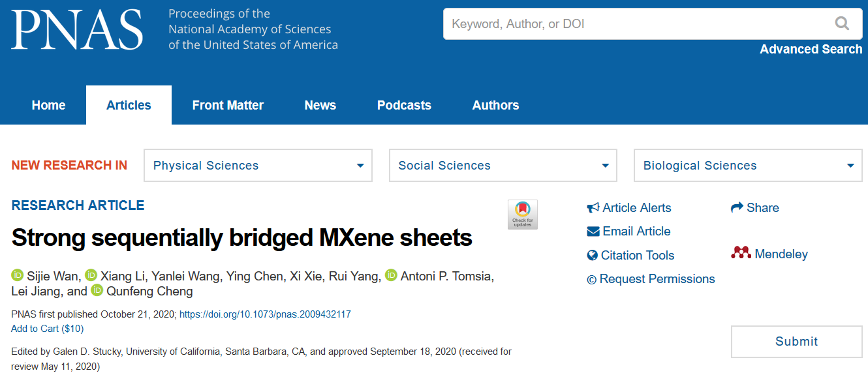Open the article DOI link
Viewport: 868px width, 375px height.
265,314
